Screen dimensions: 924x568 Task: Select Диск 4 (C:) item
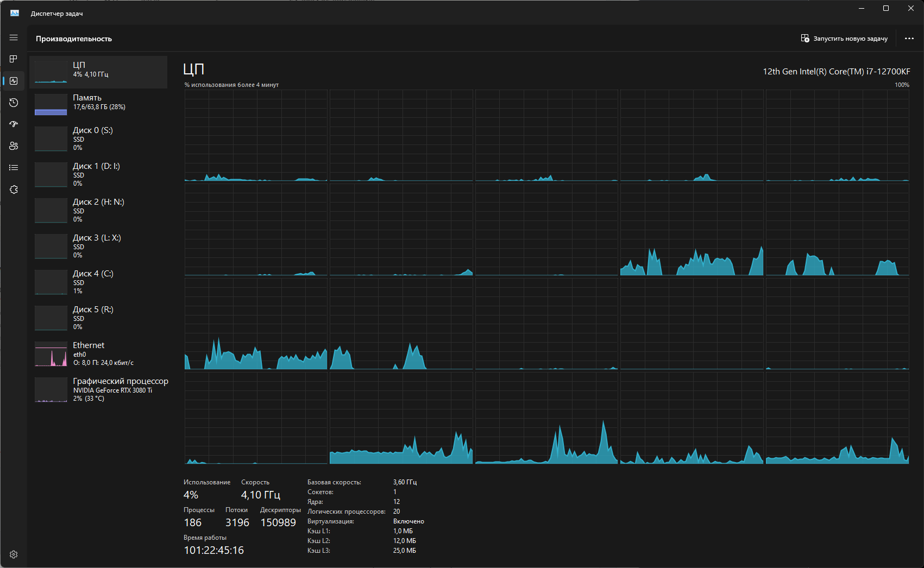pyautogui.click(x=98, y=282)
